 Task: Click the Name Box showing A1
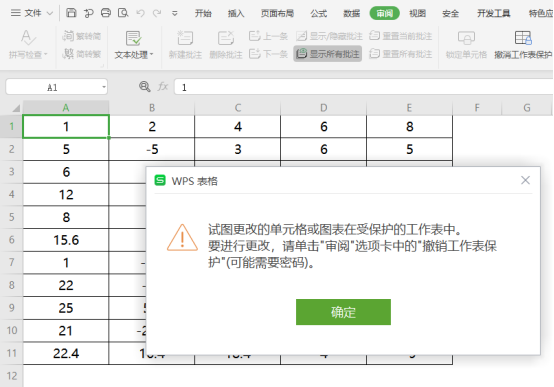click(52, 87)
